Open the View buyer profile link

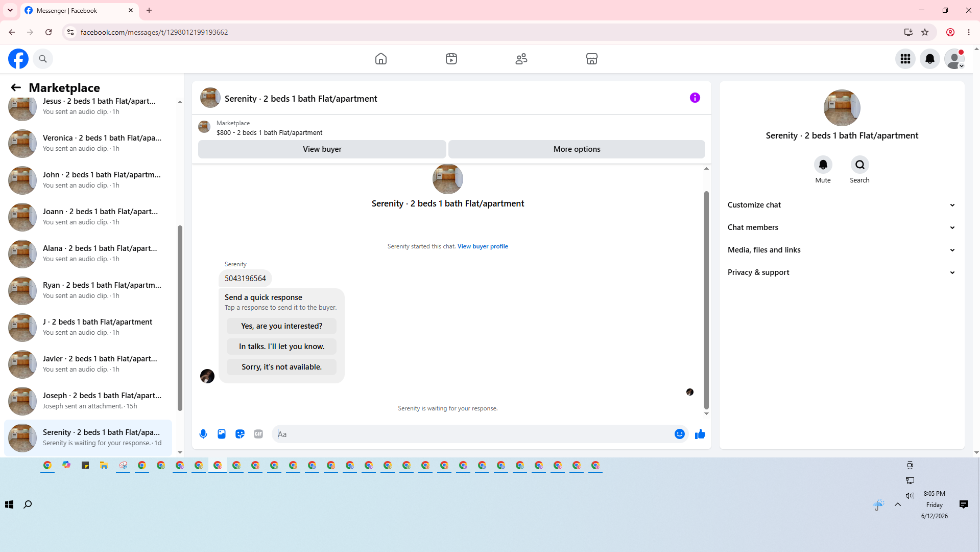pyautogui.click(x=483, y=246)
